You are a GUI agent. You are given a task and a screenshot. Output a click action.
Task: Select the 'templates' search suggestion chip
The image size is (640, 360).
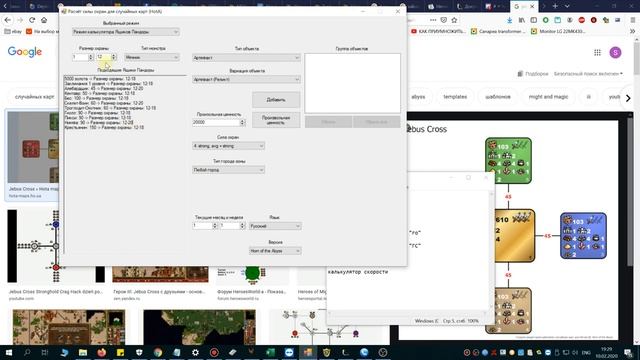pyautogui.click(x=455, y=97)
